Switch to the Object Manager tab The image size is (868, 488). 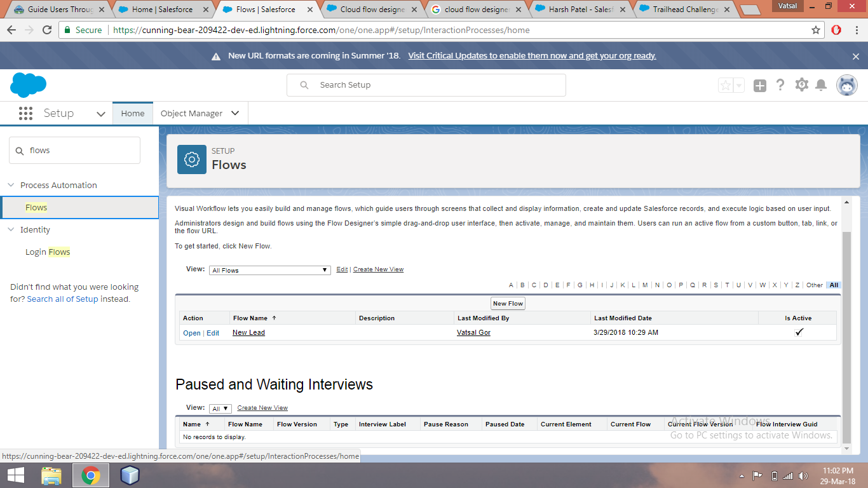click(x=191, y=113)
